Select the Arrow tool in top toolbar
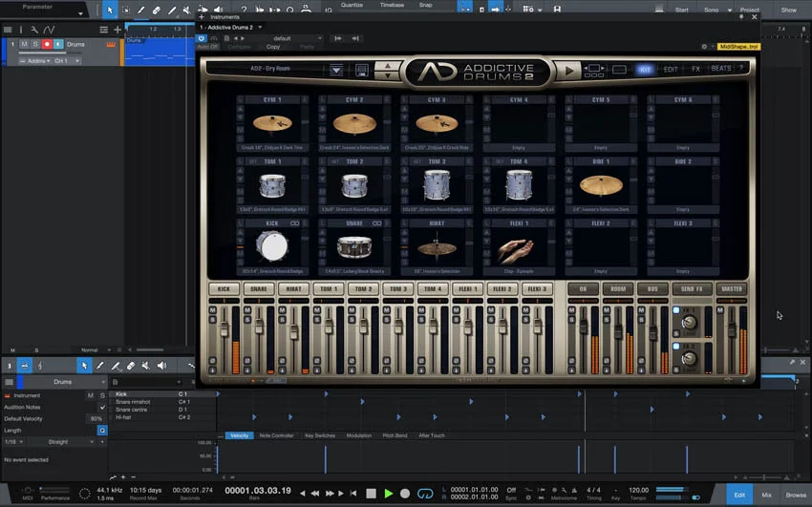Screen dimensions: 812x507 (111, 10)
